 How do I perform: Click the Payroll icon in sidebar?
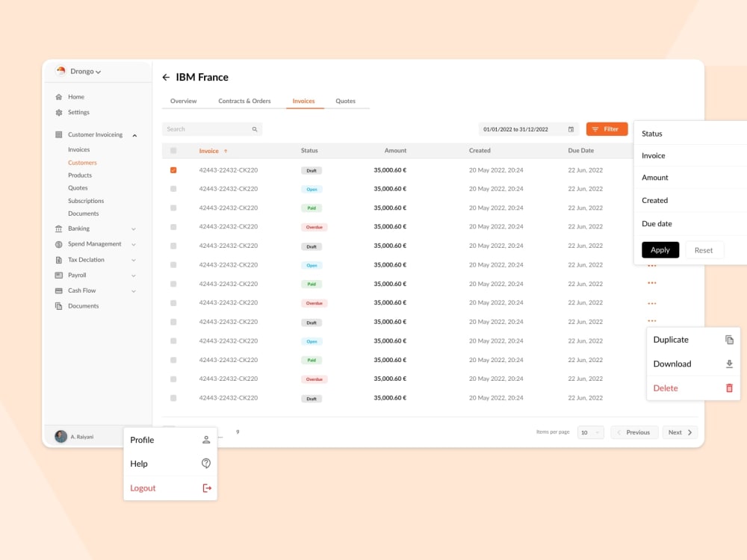pos(58,276)
